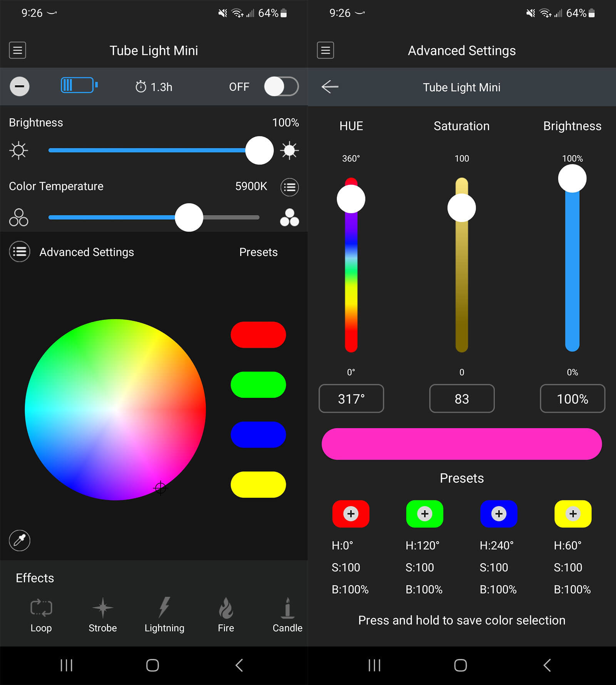The height and width of the screenshot is (685, 616).
Task: Save color to the green preset plus button
Action: click(x=425, y=514)
